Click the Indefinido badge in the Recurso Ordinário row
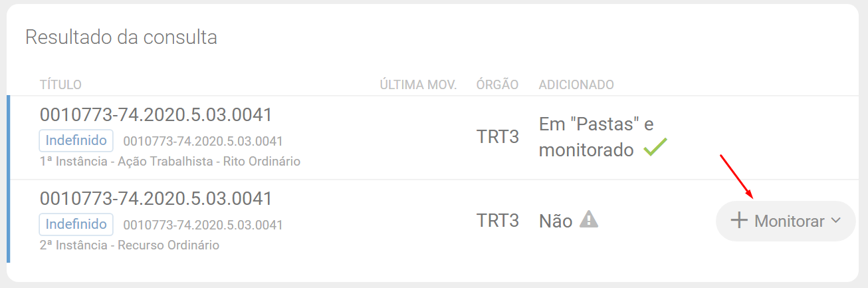This screenshot has width=868, height=288. (x=76, y=224)
